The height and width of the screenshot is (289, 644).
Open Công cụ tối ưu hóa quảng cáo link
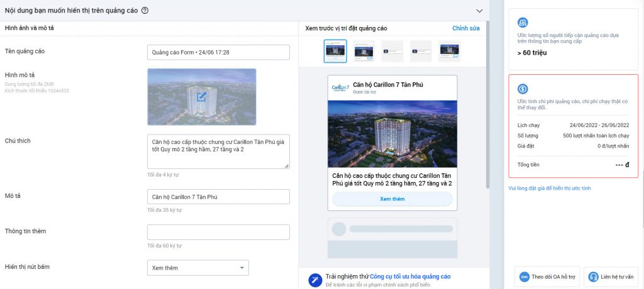pyautogui.click(x=410, y=276)
